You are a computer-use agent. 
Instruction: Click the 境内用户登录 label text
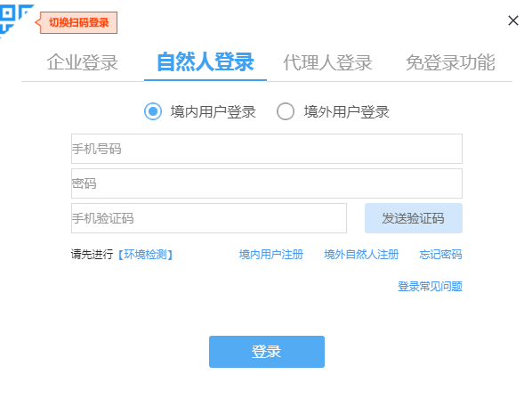click(x=213, y=112)
